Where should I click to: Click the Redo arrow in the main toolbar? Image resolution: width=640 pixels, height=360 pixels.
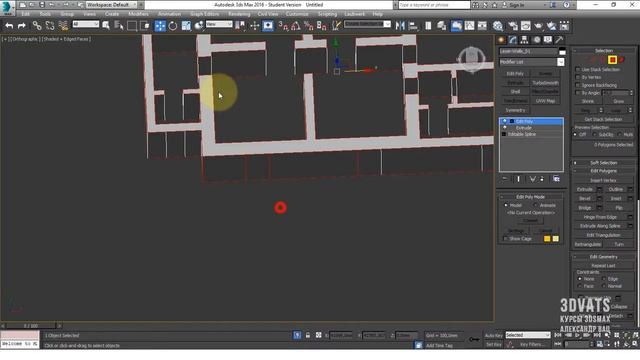pyautogui.click(x=22, y=26)
